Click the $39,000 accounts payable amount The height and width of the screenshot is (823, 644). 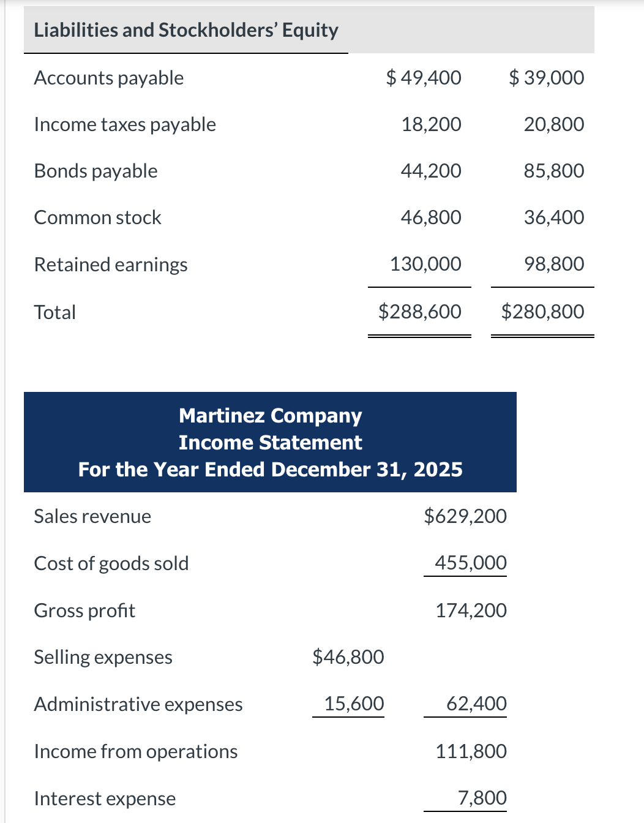(546, 78)
